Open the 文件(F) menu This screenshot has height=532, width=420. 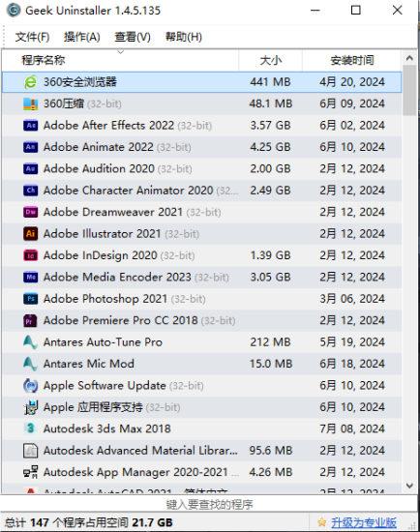click(x=32, y=37)
